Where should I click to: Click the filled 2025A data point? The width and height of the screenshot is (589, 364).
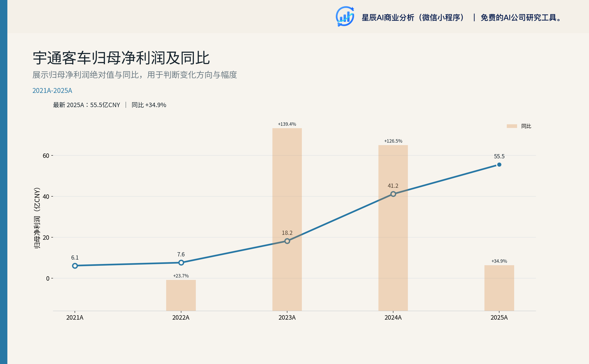(x=499, y=165)
